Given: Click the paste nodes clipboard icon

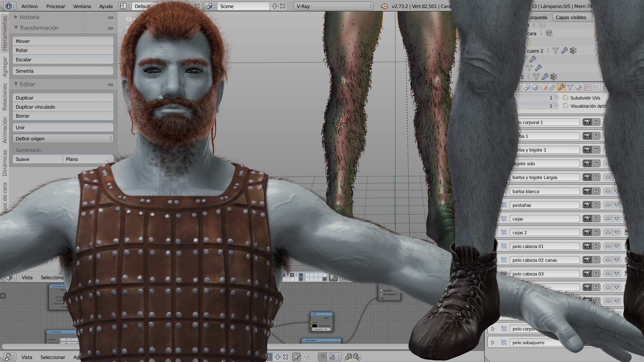Looking at the screenshot, I should [357, 357].
